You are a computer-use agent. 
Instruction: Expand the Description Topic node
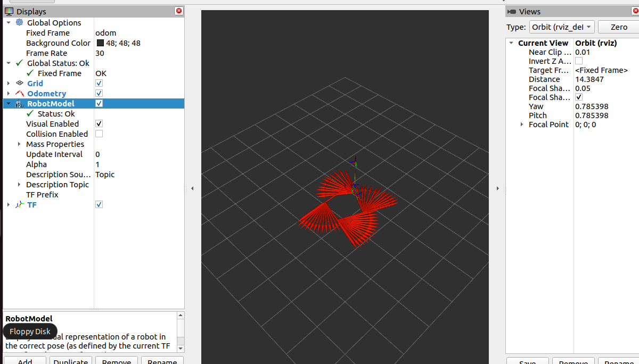(x=19, y=184)
